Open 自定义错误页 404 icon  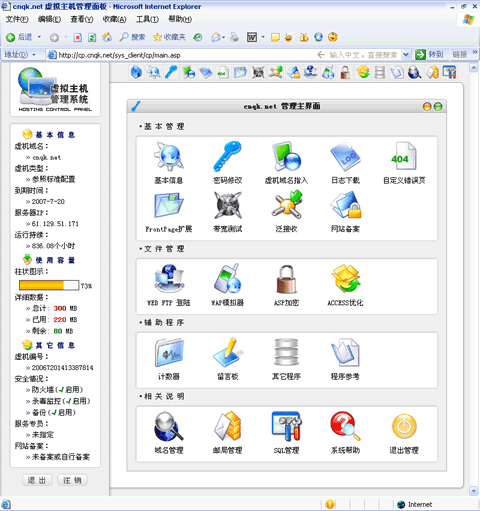[x=404, y=157]
